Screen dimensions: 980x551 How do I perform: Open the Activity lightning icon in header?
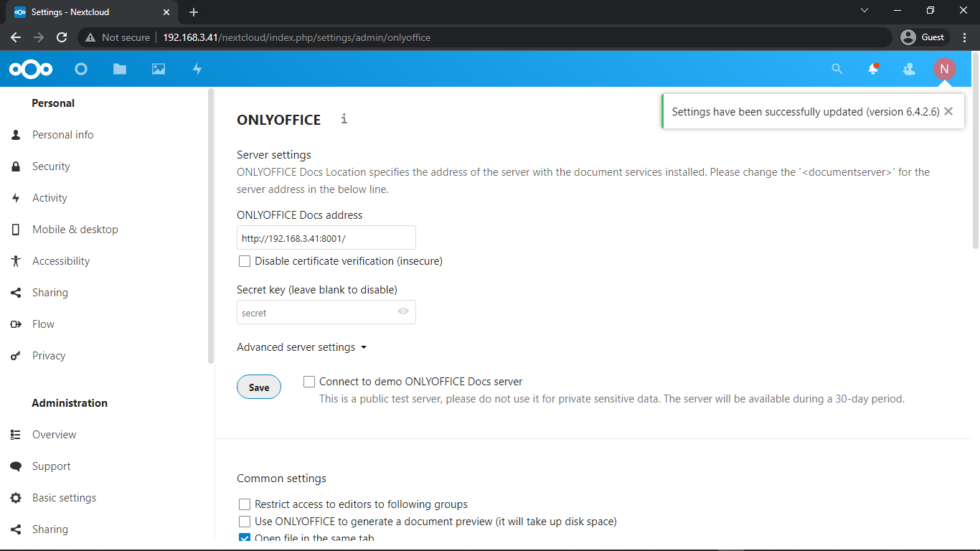(x=197, y=69)
